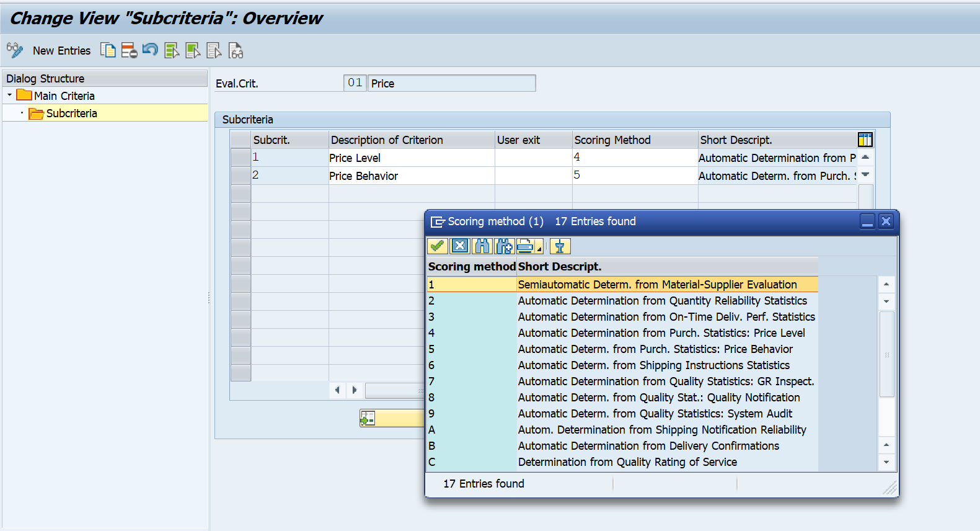
Task: Click the Subcrit. column header
Action: 289,140
